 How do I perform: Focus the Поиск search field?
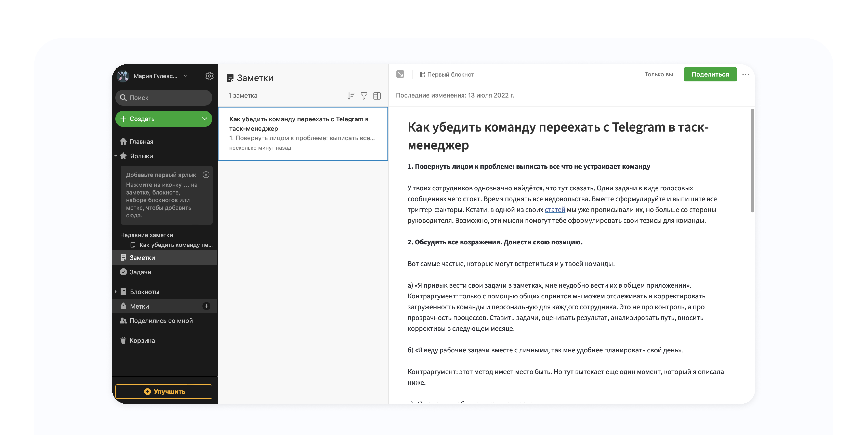(164, 98)
